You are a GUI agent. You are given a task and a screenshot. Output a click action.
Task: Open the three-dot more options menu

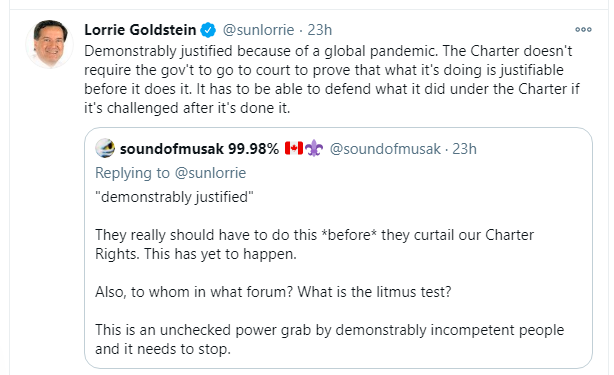(583, 30)
